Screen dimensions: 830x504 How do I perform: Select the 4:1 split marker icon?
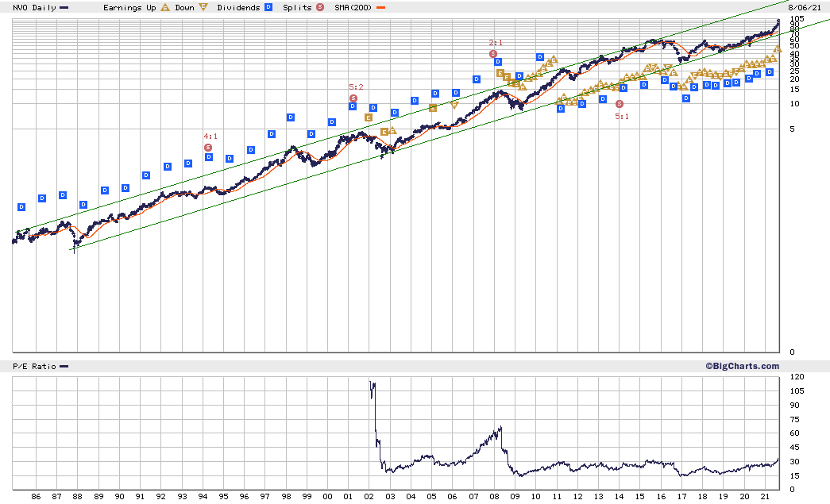pos(208,148)
